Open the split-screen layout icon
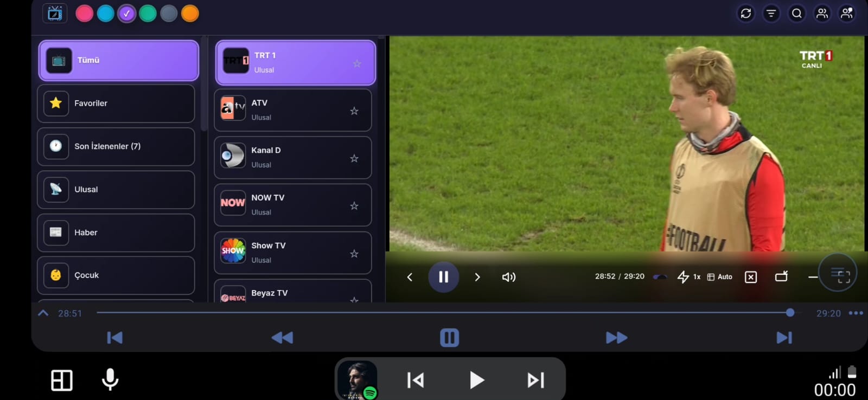Image resolution: width=868 pixels, height=400 pixels. [x=62, y=380]
